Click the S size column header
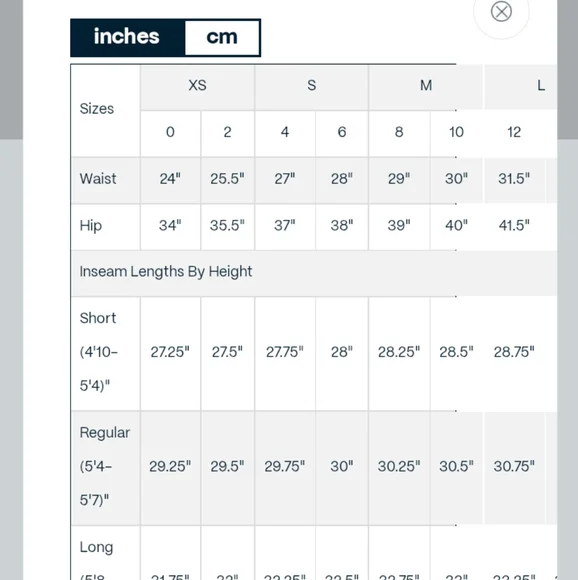The width and height of the screenshot is (578, 580). (311, 87)
